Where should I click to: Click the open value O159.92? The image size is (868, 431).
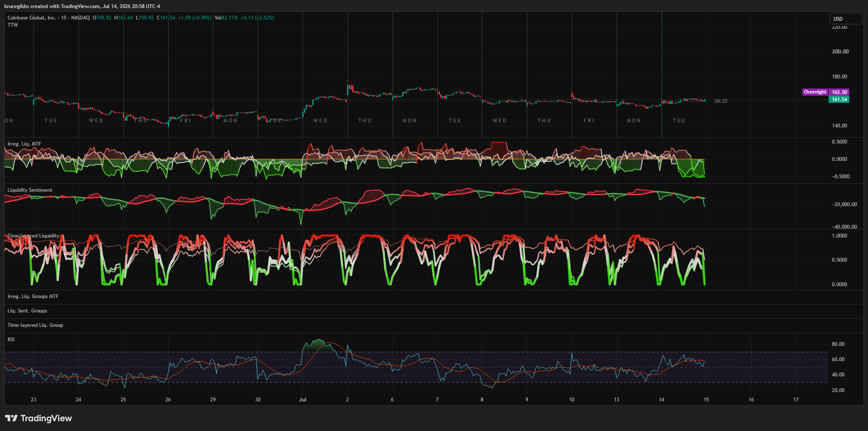(x=102, y=18)
